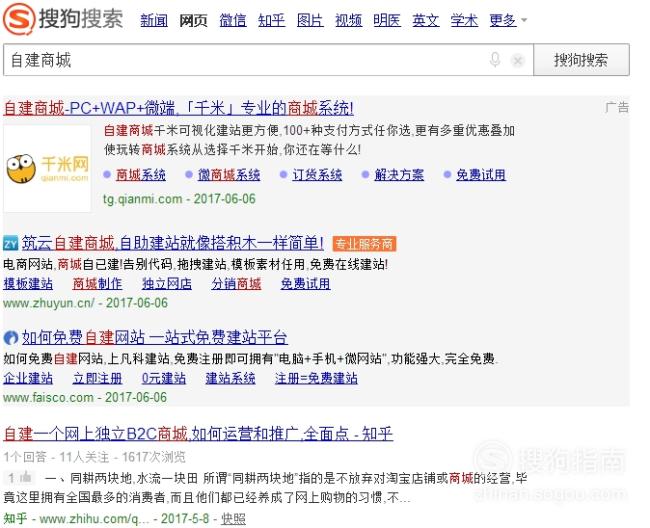
Task: Select the 网页 tab
Action: 193,20
